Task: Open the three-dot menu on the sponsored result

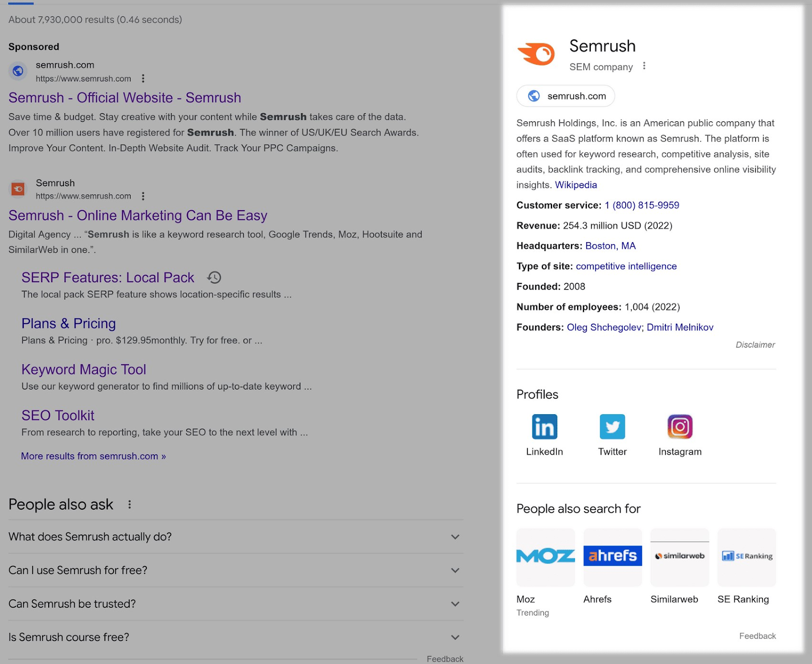Action: [x=143, y=79]
